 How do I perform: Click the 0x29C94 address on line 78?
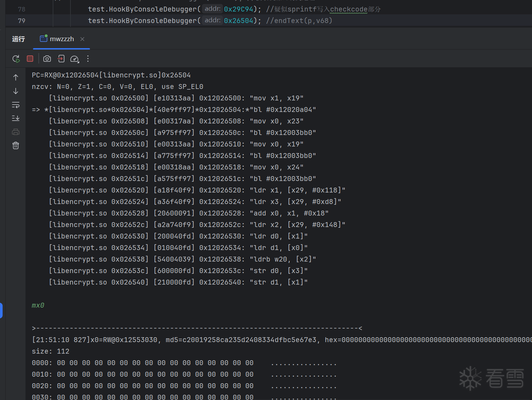[238, 9]
